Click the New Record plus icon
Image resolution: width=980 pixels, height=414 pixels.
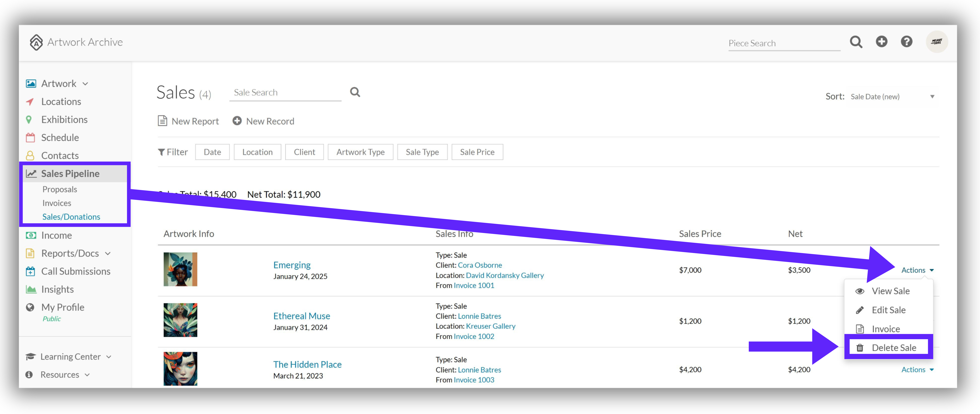point(237,121)
